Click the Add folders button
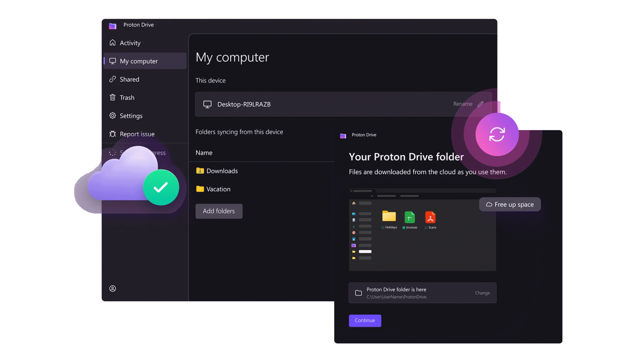This screenshot has width=644, height=362. pos(218,210)
